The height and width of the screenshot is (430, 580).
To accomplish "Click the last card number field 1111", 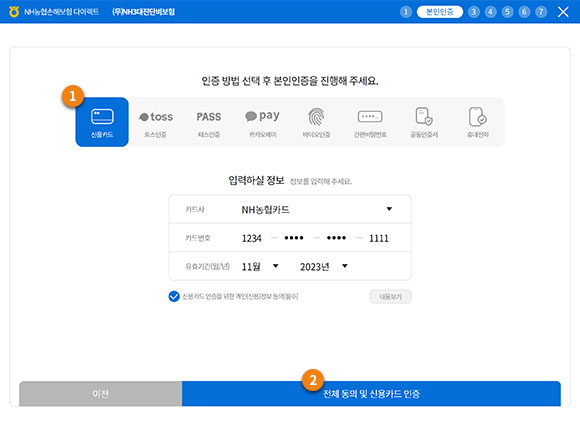I will click(x=379, y=238).
